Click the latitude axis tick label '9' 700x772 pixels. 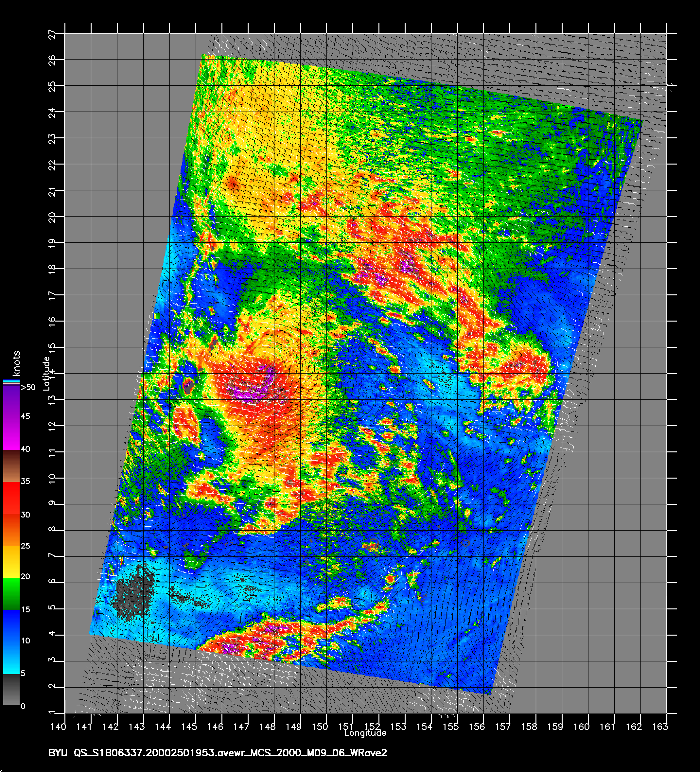(52, 503)
